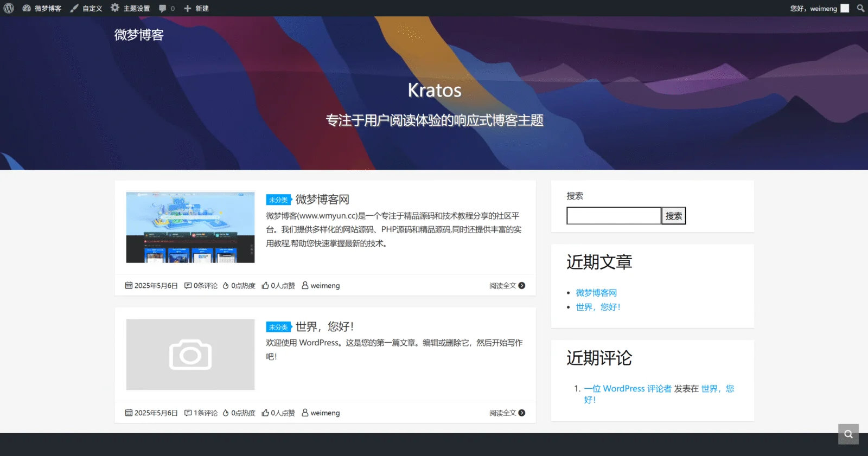868x456 pixels.
Task: View pending comments bubble in the admin bar
Action: coord(167,8)
